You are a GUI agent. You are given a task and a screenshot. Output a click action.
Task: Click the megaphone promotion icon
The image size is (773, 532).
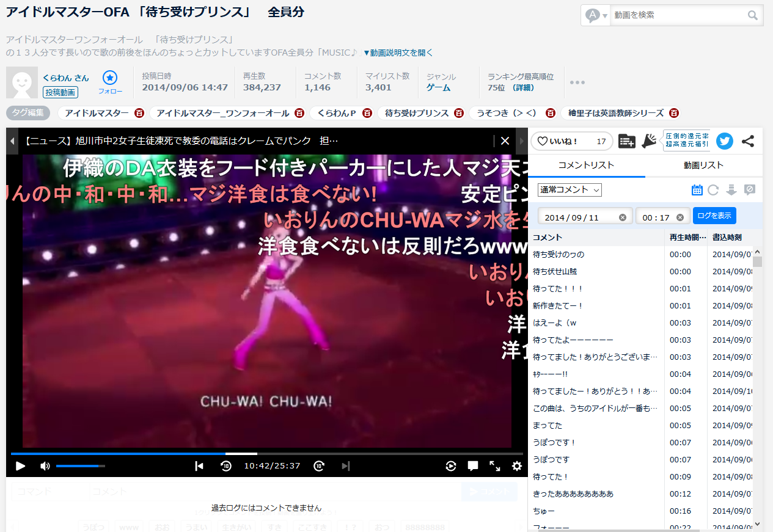coord(648,141)
